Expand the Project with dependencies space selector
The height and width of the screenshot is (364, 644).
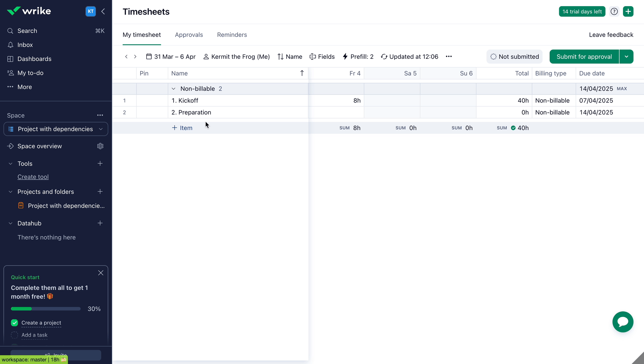[x=101, y=129]
